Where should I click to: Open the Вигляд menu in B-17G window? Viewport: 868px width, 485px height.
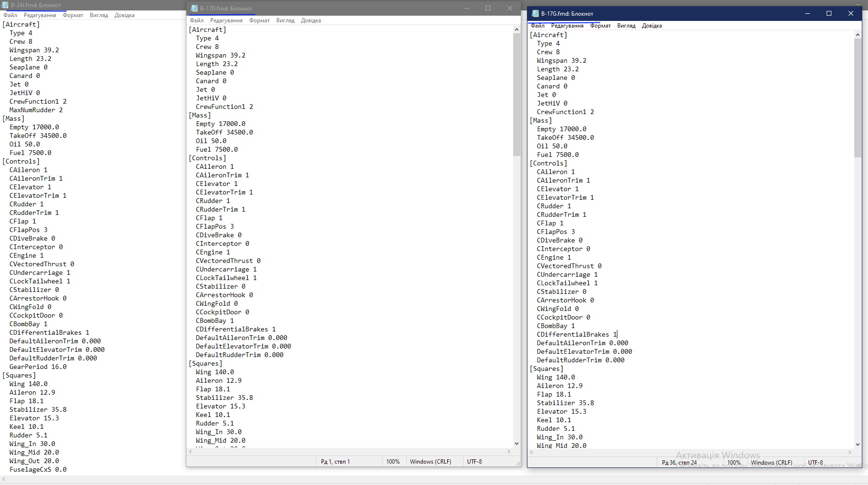[x=626, y=26]
